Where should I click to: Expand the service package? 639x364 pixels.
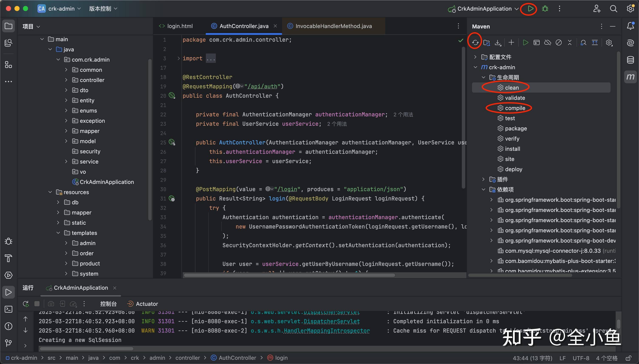click(x=66, y=161)
